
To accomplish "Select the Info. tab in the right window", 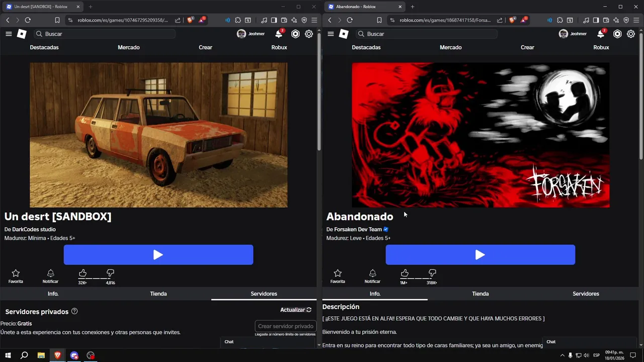I will pos(375,294).
